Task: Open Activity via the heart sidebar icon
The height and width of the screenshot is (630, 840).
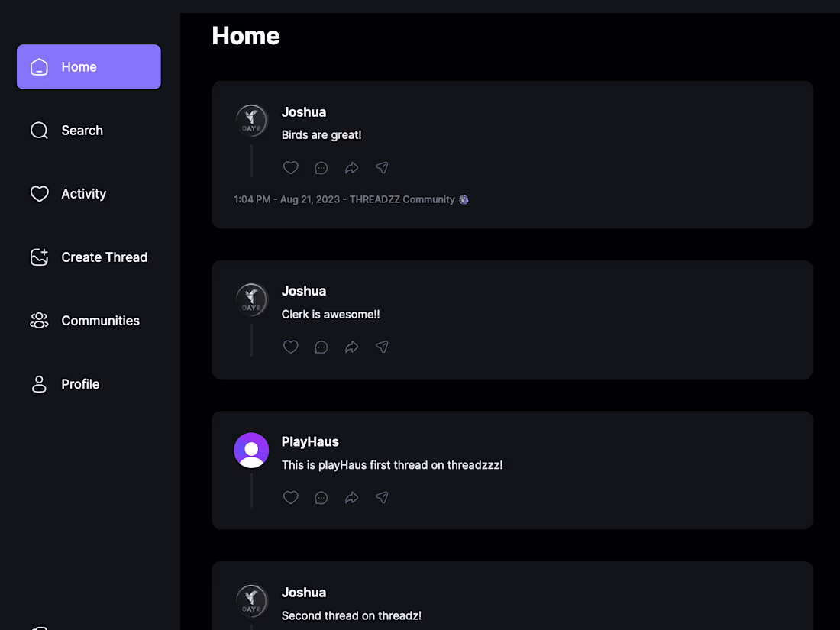Action: pyautogui.click(x=39, y=193)
